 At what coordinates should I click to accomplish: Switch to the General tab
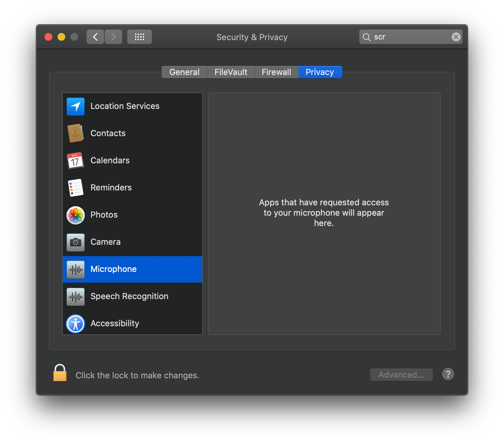coord(184,72)
